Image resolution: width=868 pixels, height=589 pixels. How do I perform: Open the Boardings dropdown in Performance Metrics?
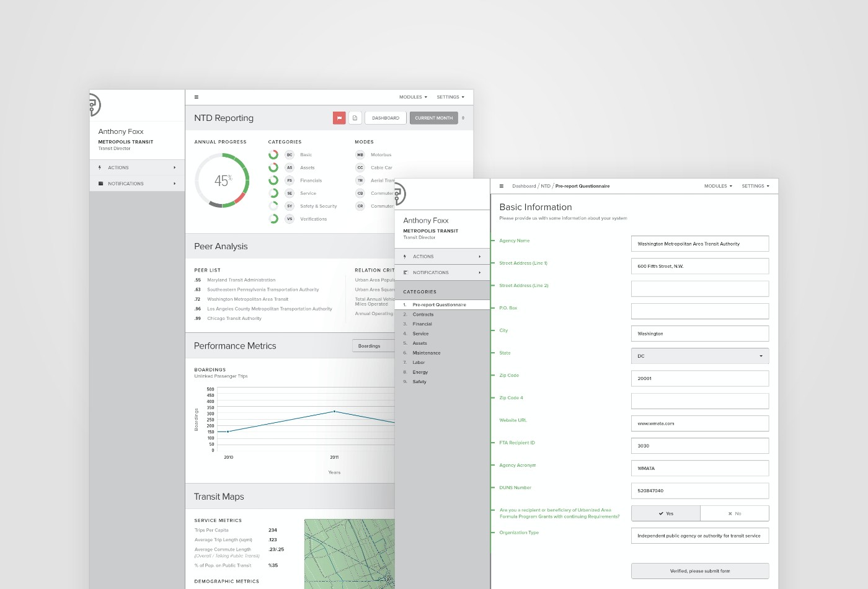pyautogui.click(x=373, y=346)
